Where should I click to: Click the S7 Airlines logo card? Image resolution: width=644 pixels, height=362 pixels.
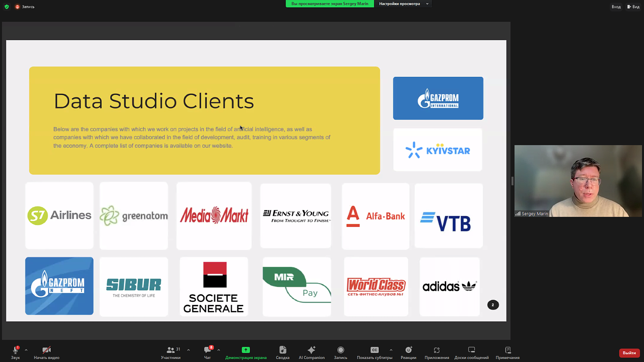click(59, 215)
